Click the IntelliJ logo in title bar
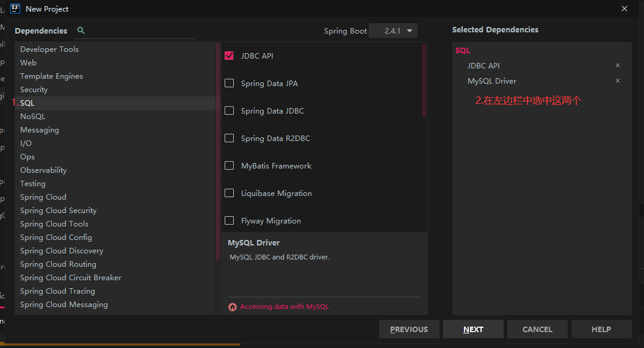This screenshot has width=644, height=348. pyautogui.click(x=15, y=9)
